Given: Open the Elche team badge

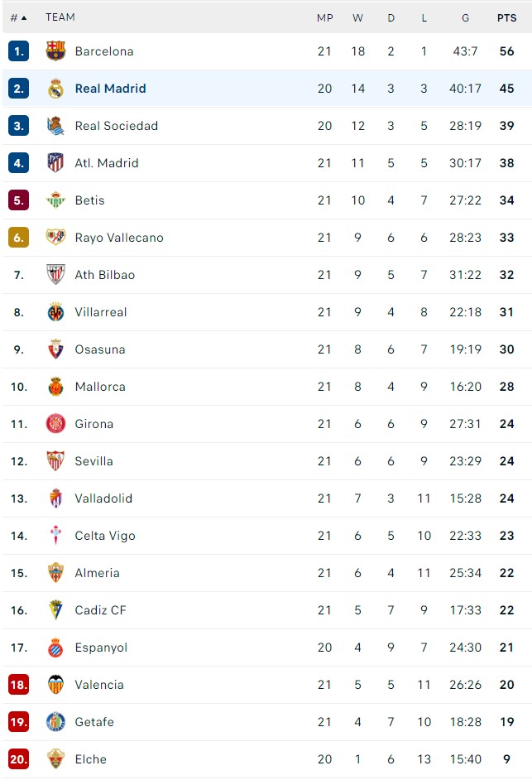Looking at the screenshot, I should point(55,759).
